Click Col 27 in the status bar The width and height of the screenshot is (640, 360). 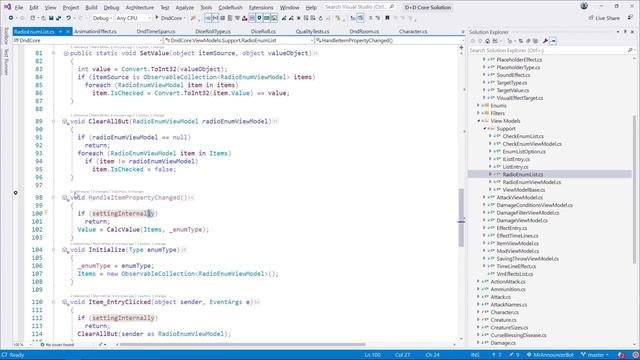pyautogui.click(x=402, y=355)
